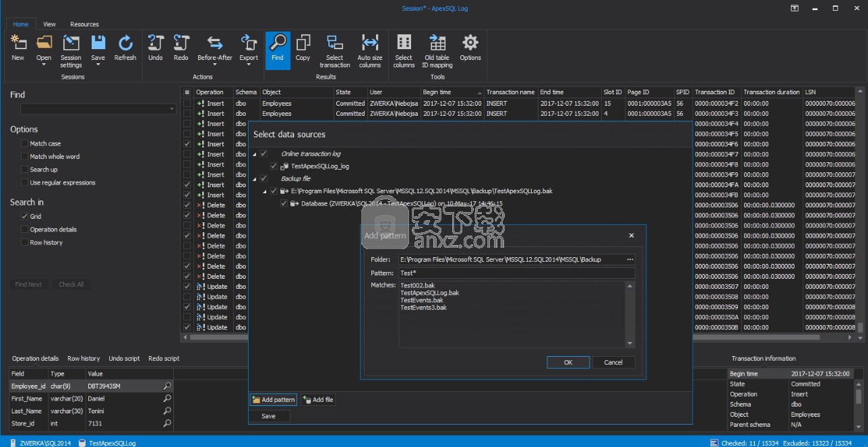Enable the Match case option
Image resolution: width=868 pixels, height=447 pixels.
pyautogui.click(x=24, y=143)
